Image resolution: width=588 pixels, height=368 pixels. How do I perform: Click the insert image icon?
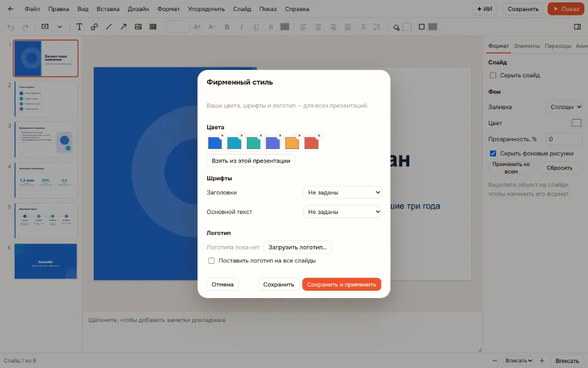(x=138, y=26)
